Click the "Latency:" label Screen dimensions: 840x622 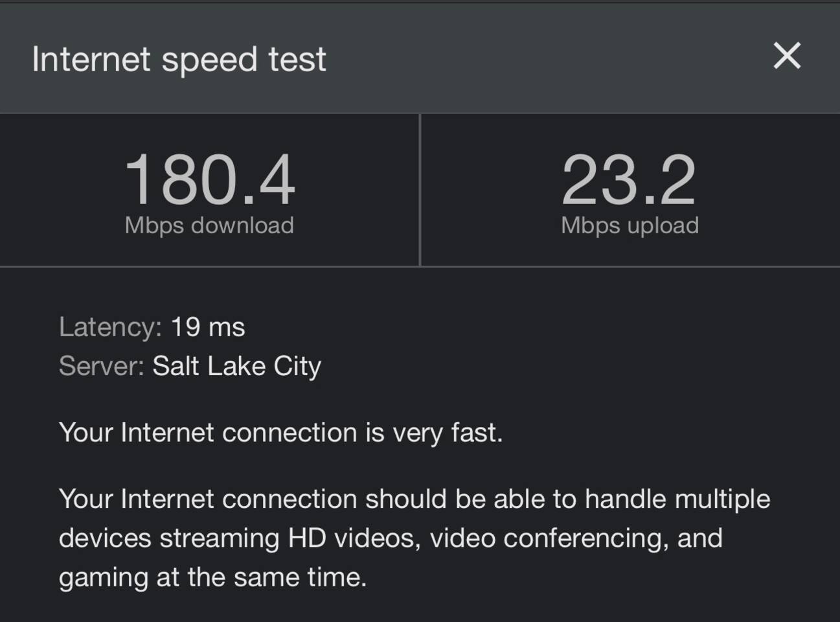click(x=110, y=327)
